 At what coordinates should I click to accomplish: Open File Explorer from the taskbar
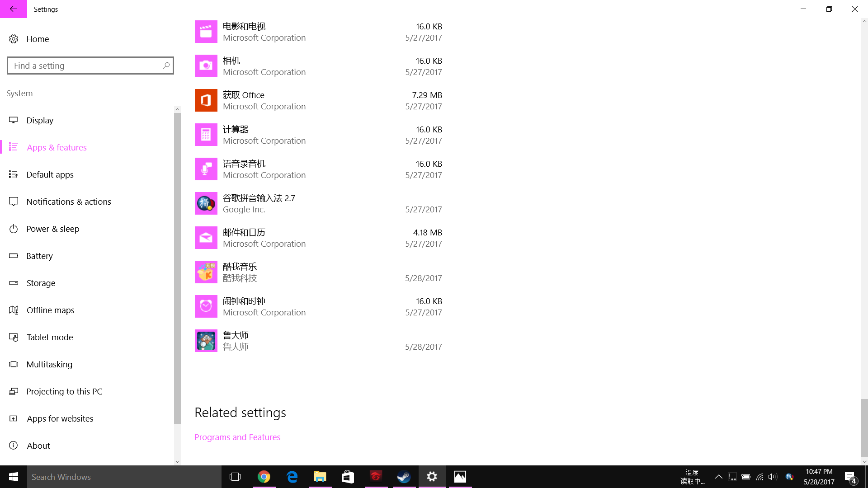(320, 477)
